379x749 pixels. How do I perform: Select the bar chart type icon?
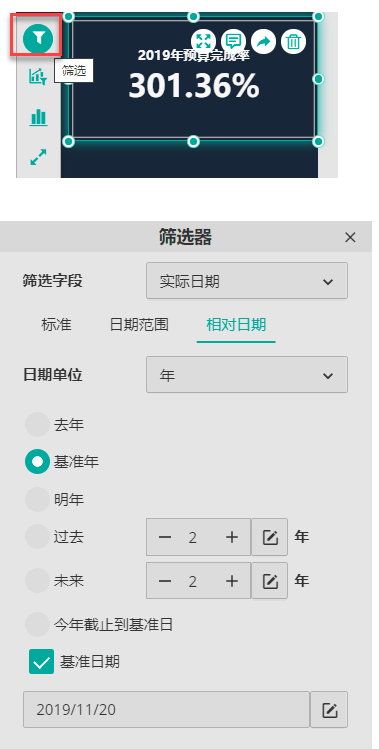pos(38,117)
